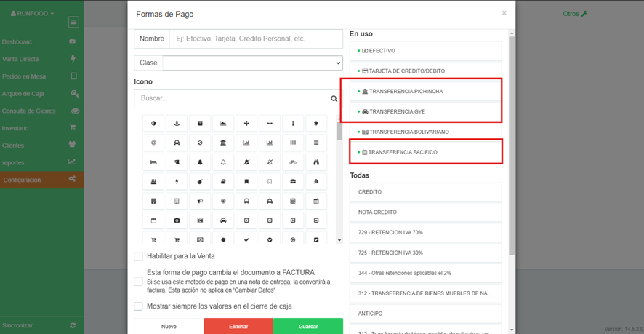Choose the bug icon
The width and height of the screenshot is (644, 334).
click(x=316, y=181)
